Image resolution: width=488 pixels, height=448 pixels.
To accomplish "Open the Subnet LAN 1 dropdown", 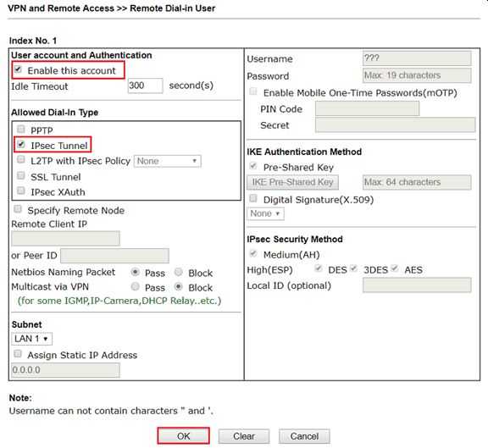I will click(31, 339).
